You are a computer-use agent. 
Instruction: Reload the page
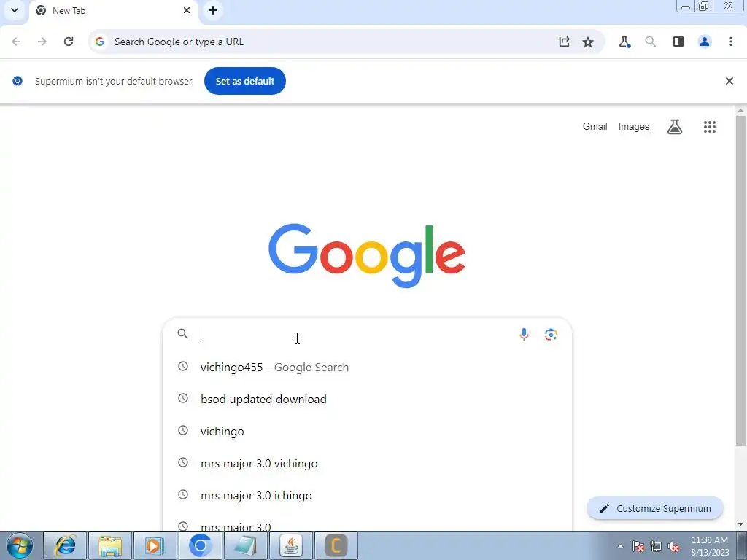click(69, 42)
